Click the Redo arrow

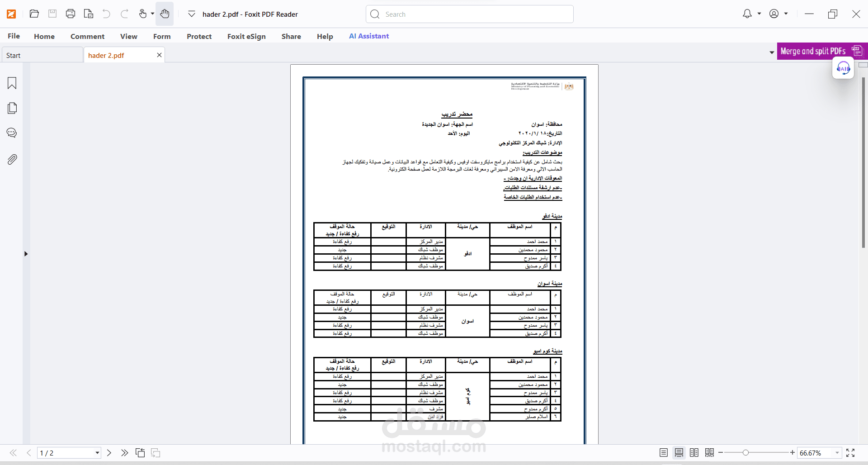124,14
